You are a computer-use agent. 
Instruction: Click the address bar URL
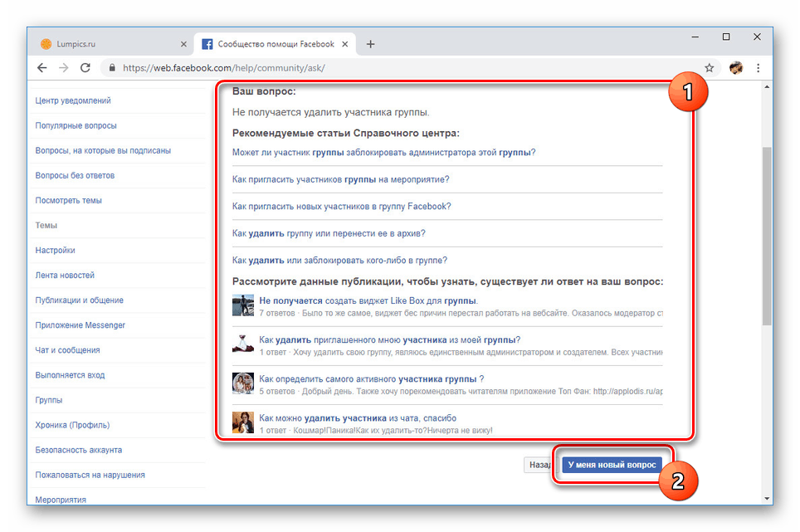pos(224,68)
